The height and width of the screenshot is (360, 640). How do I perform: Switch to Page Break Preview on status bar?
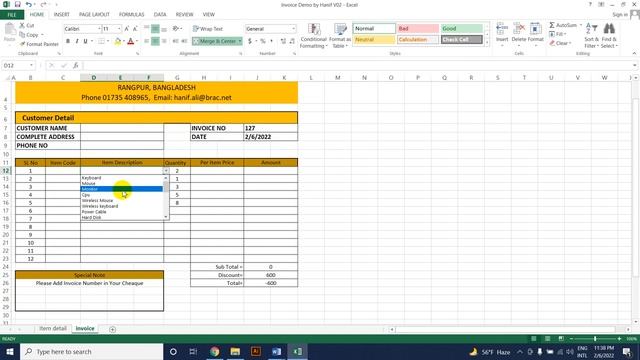click(x=561, y=339)
